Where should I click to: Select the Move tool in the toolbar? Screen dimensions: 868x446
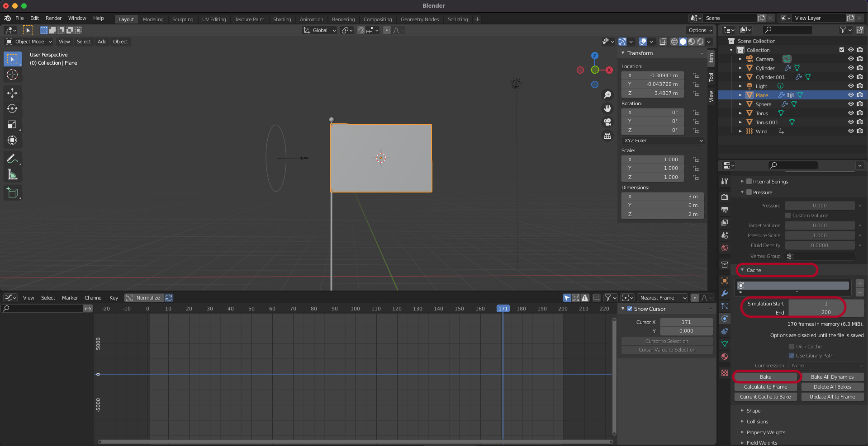pos(12,93)
